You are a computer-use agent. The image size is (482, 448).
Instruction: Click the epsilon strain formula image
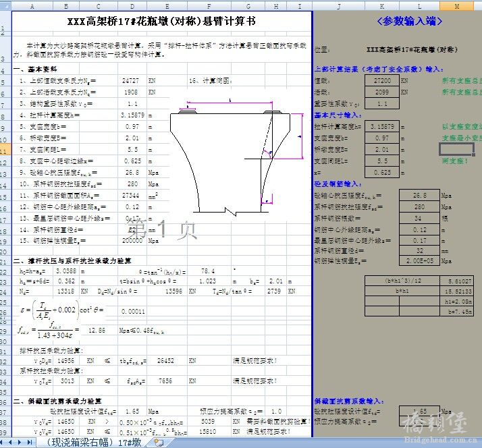tap(61, 310)
